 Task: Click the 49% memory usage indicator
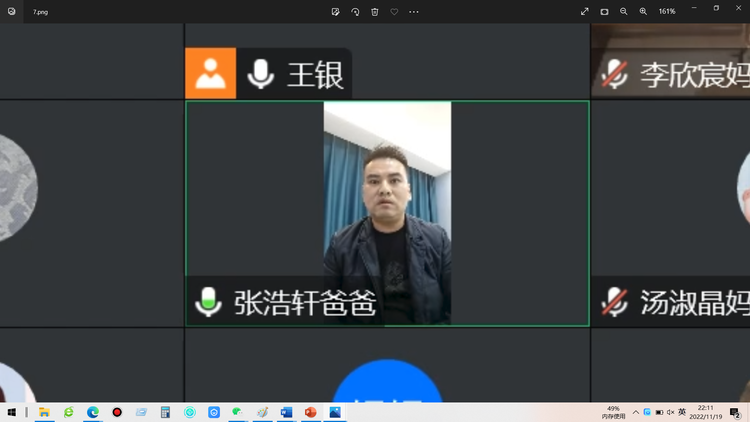click(613, 412)
